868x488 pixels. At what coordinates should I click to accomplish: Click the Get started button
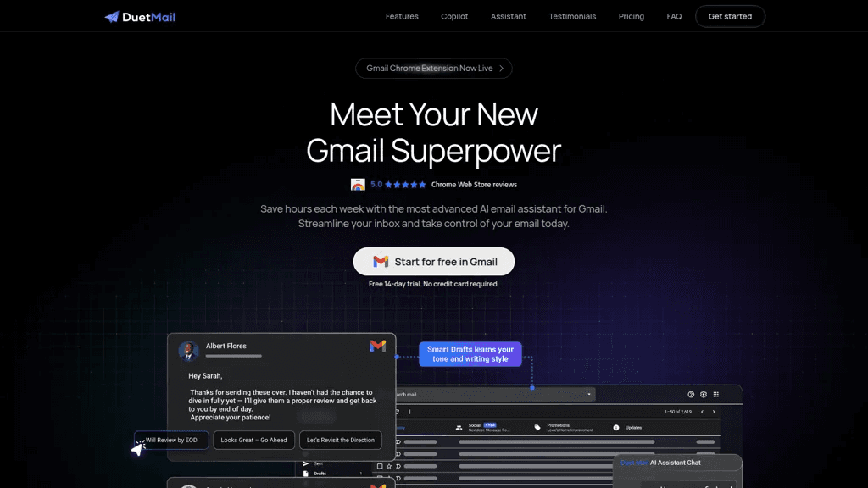tap(730, 17)
